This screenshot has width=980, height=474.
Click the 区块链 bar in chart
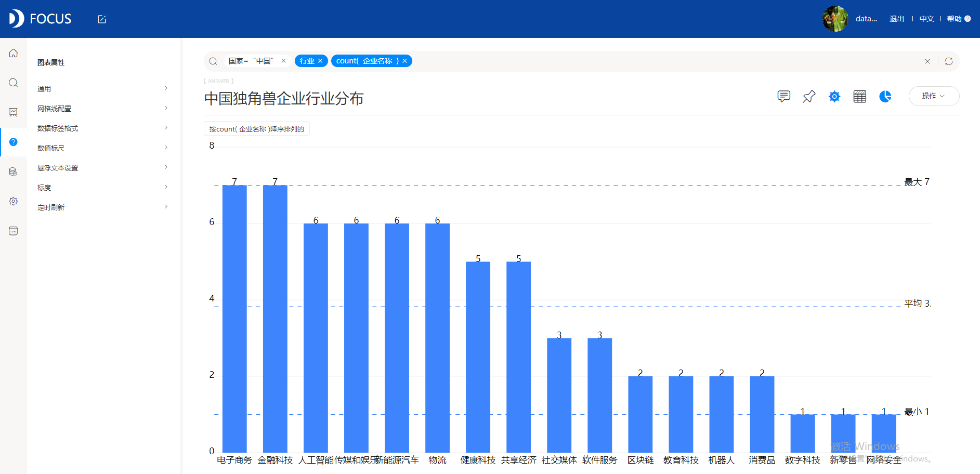[640, 414]
